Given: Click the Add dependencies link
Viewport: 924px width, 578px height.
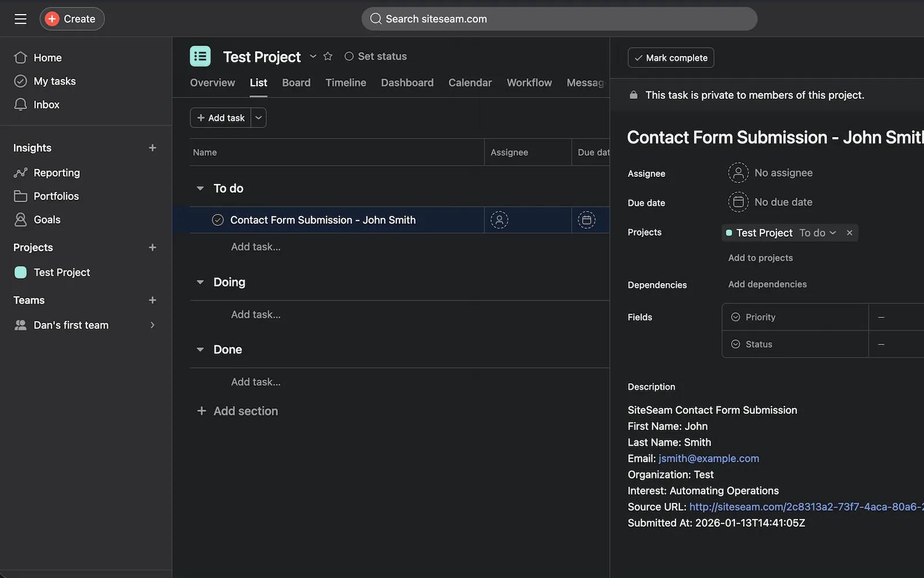Looking at the screenshot, I should pos(767,284).
